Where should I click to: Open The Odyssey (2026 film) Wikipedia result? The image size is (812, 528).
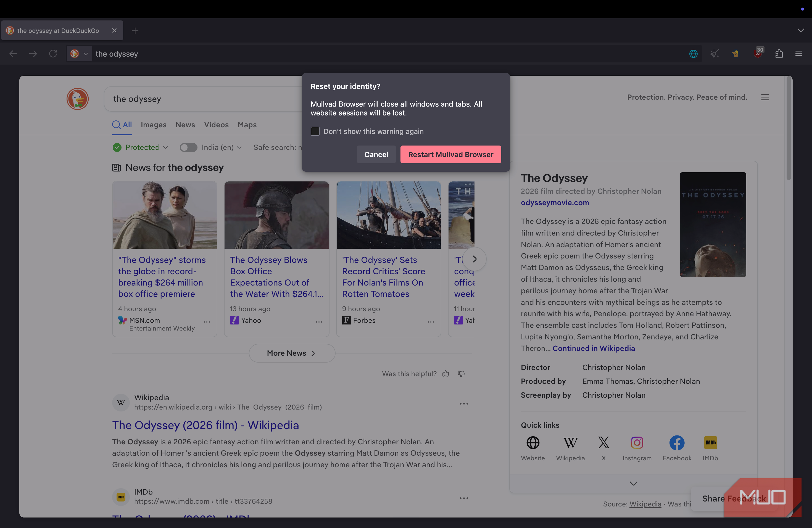click(205, 425)
